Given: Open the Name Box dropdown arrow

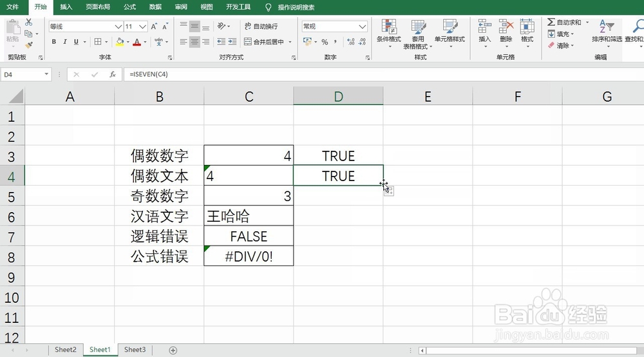Looking at the screenshot, I should point(46,74).
